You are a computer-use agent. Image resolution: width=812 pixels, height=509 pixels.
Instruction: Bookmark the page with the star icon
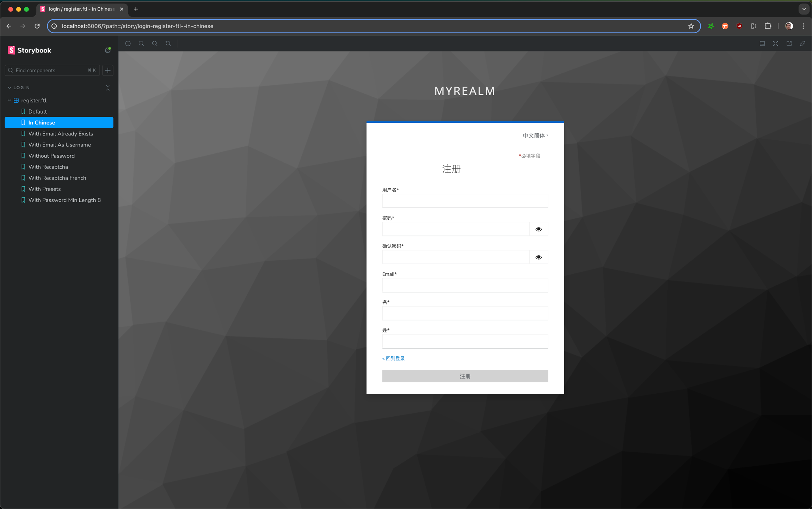tap(691, 26)
